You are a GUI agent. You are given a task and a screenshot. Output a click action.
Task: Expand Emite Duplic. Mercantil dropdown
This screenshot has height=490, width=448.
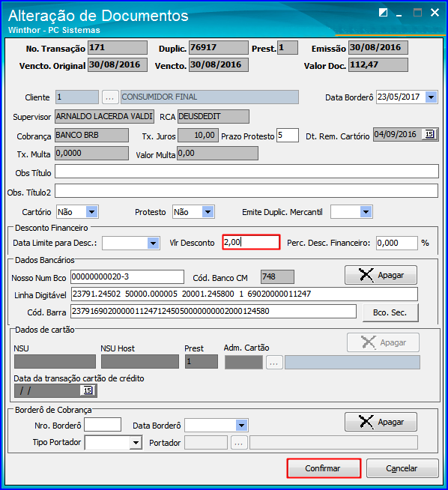coord(366,212)
